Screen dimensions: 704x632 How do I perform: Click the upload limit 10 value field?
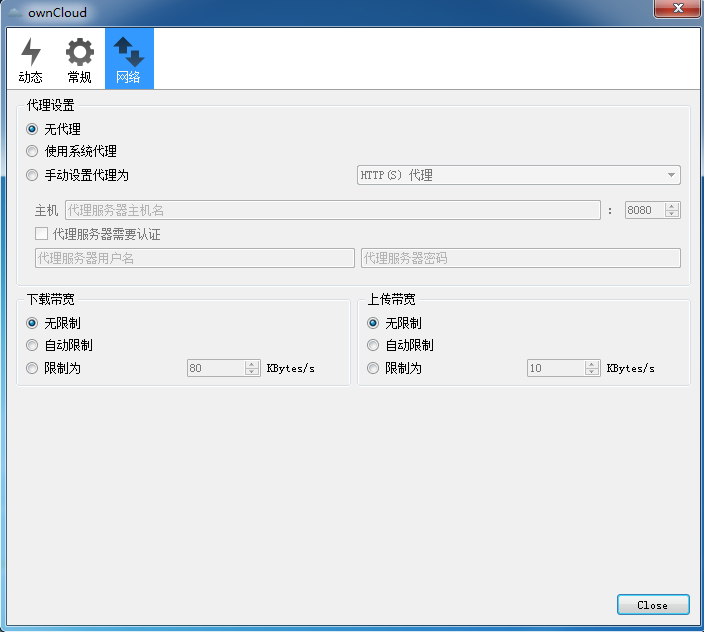point(556,368)
